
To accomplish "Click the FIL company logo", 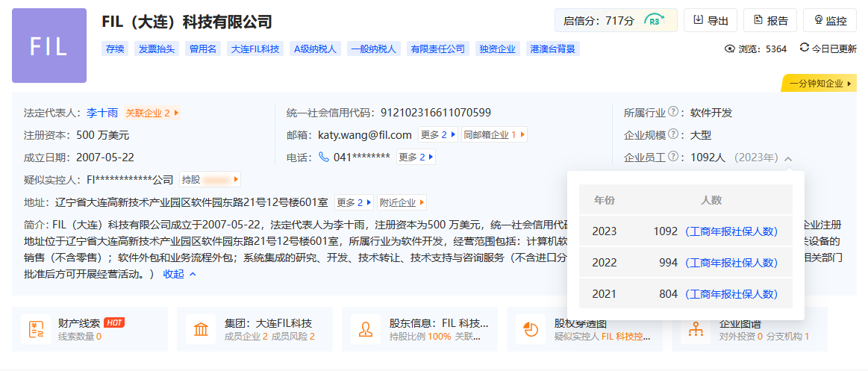I will [x=49, y=46].
